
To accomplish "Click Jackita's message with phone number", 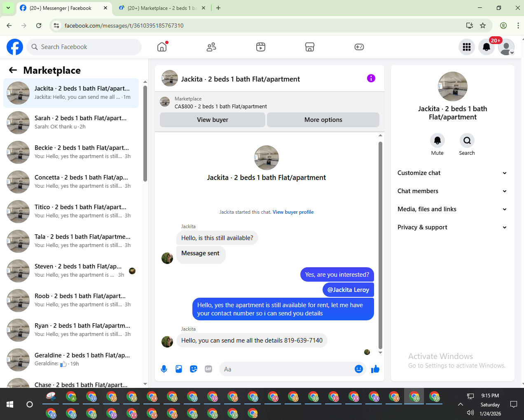I will 252,341.
